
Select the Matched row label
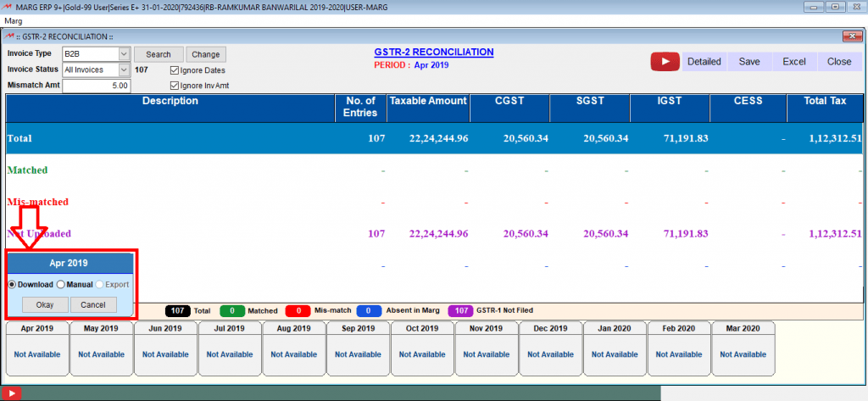point(27,170)
